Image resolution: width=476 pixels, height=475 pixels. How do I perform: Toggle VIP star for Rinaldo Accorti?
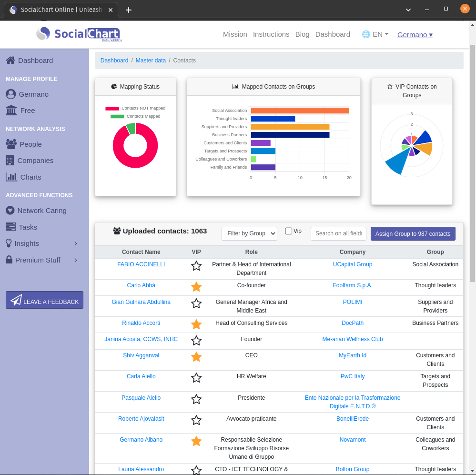196,324
